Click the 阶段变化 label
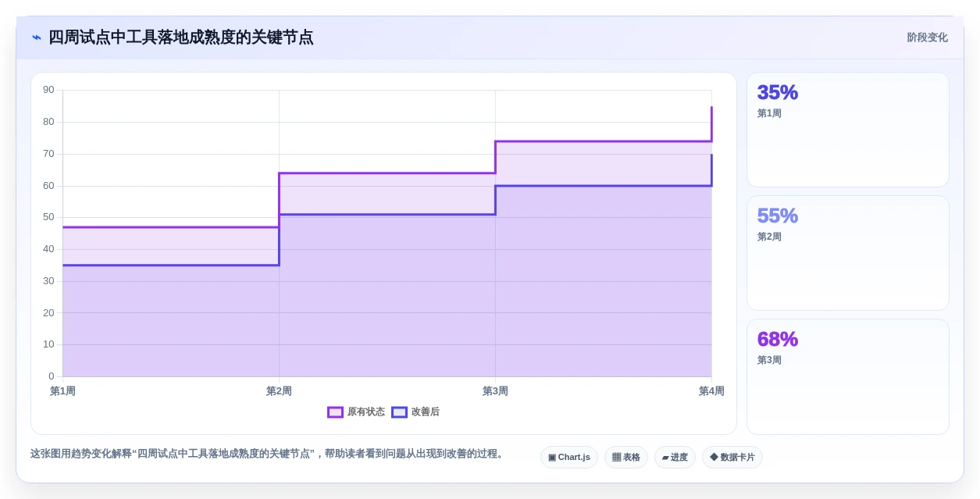 pos(927,37)
